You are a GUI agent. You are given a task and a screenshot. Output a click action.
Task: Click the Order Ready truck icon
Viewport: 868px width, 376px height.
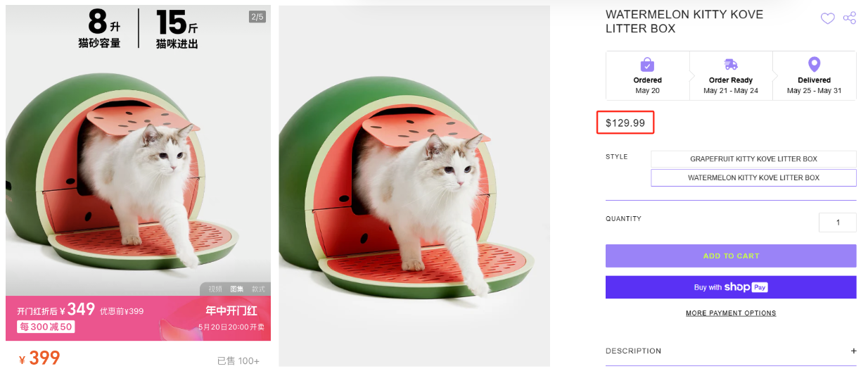click(731, 65)
